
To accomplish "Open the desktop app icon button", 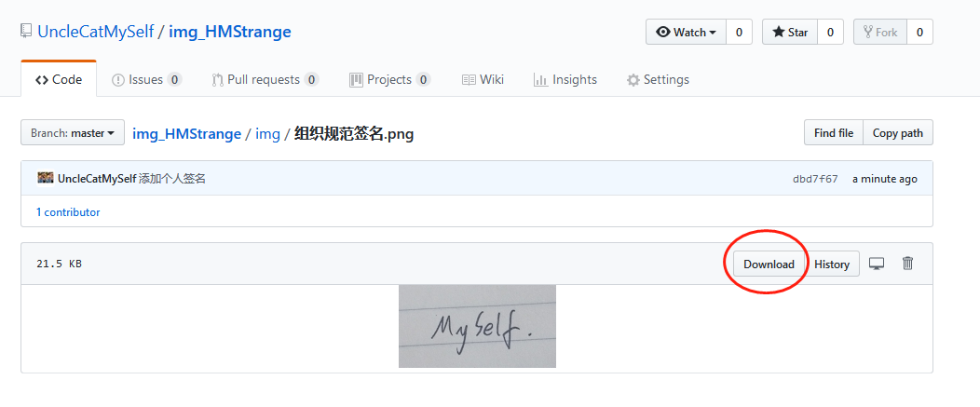I will point(877,264).
